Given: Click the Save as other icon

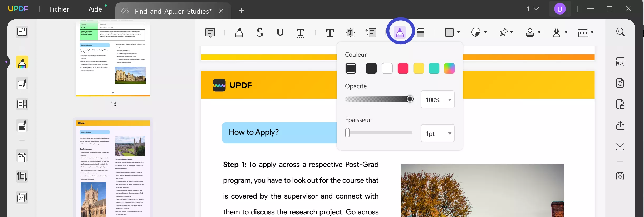Looking at the screenshot, I should (620, 176).
